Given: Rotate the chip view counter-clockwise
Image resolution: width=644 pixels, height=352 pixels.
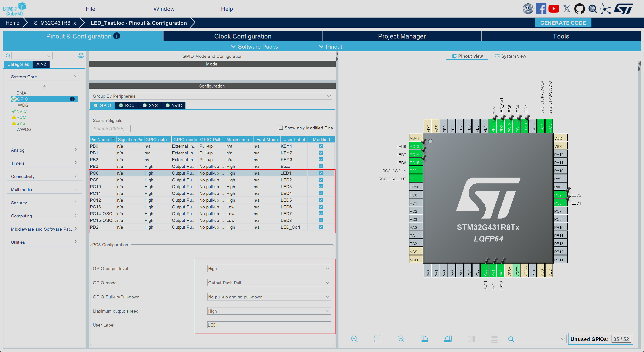Looking at the screenshot, I should click(x=448, y=339).
